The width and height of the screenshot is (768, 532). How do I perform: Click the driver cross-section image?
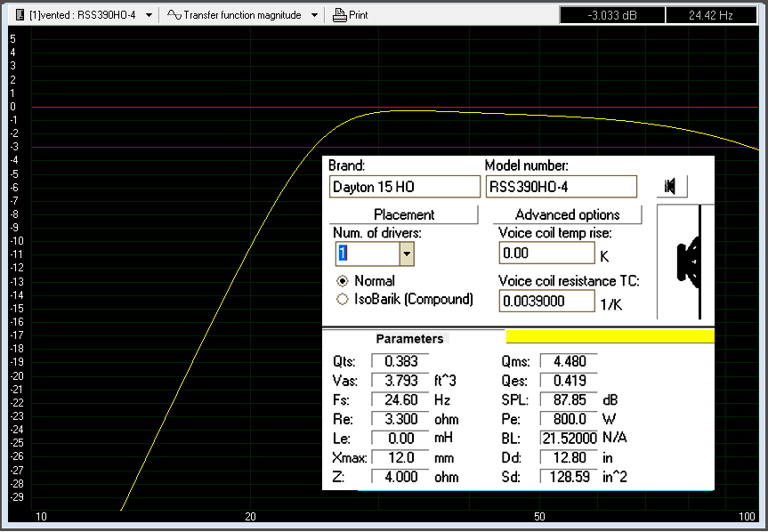pyautogui.click(x=686, y=262)
